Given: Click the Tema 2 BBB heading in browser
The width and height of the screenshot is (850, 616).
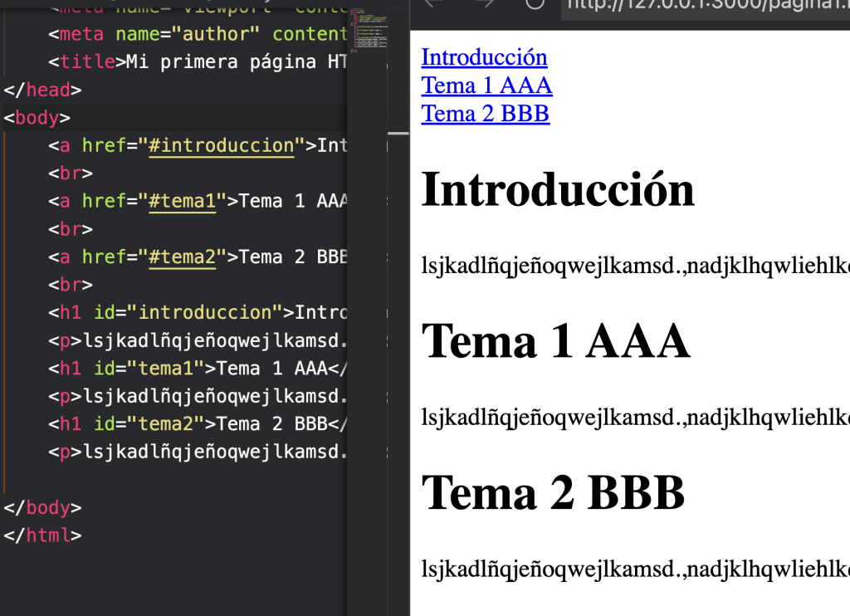Looking at the screenshot, I should pyautogui.click(x=553, y=493).
